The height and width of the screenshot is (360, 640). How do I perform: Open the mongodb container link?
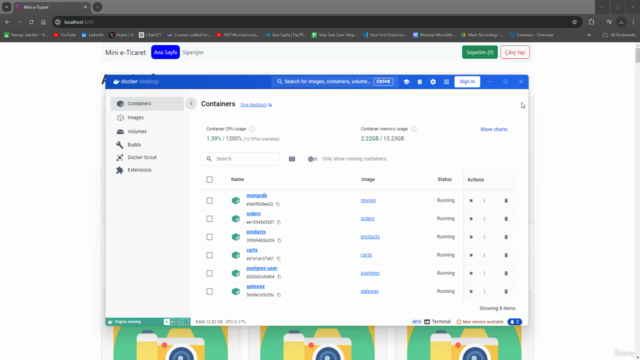click(x=257, y=196)
